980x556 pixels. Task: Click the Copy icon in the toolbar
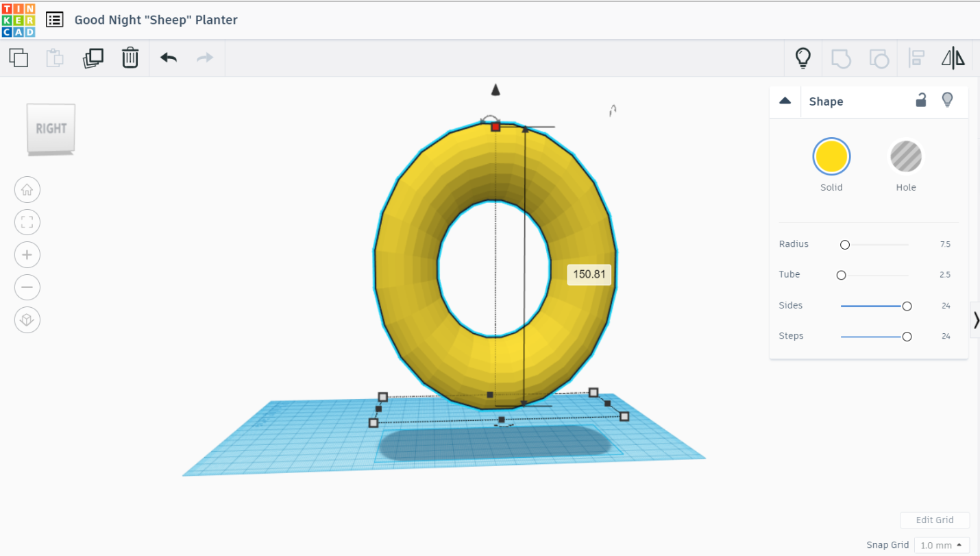pyautogui.click(x=19, y=58)
